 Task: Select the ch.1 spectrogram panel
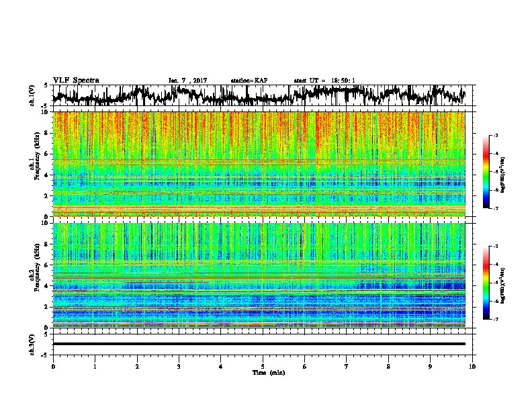[259, 164]
